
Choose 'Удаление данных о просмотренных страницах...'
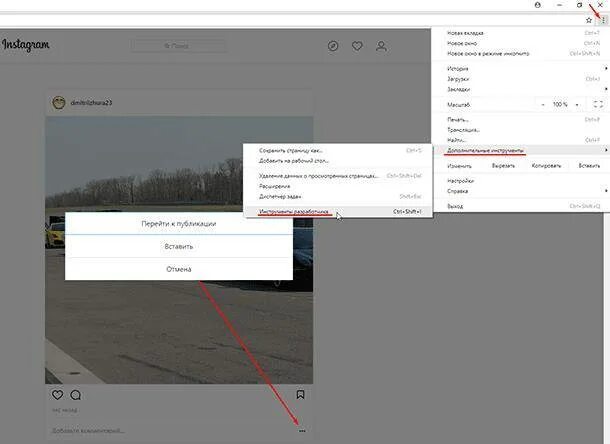(x=338, y=176)
